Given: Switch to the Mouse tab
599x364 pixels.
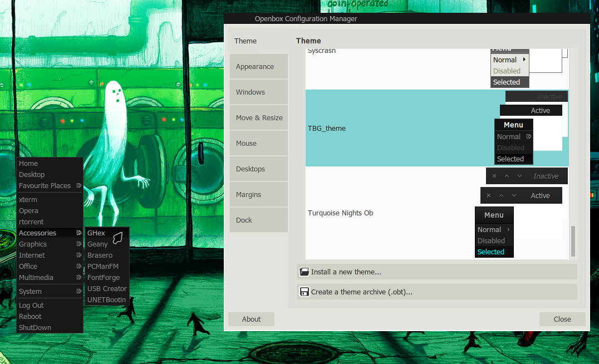Looking at the screenshot, I should tap(259, 143).
